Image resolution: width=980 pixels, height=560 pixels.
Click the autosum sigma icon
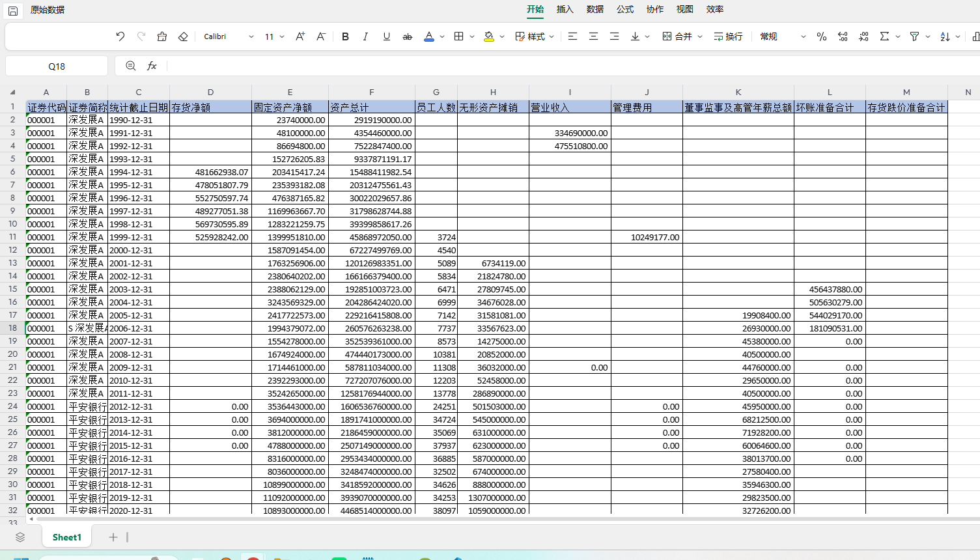coord(884,36)
